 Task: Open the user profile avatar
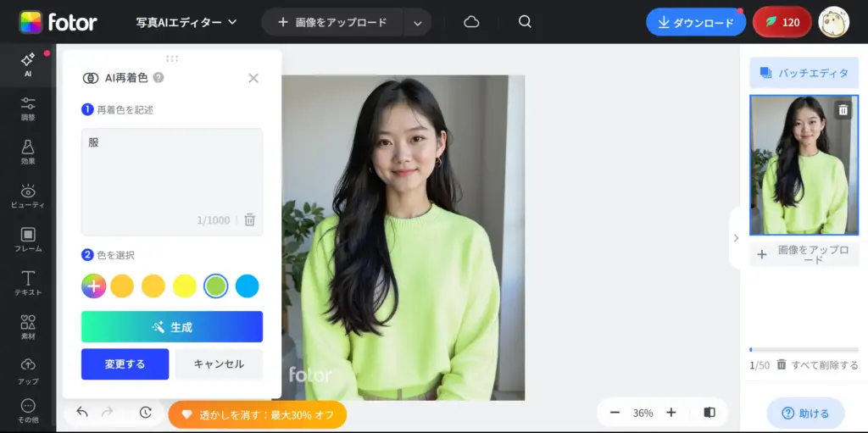pyautogui.click(x=834, y=22)
